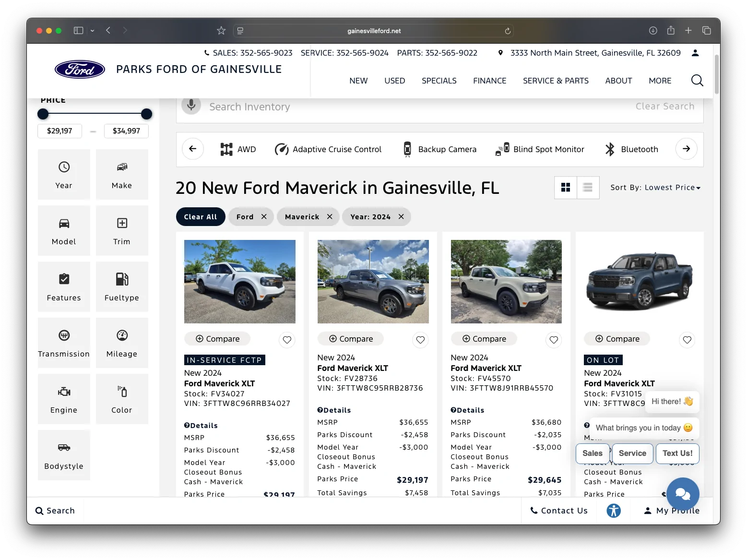Open the Features filter tile
The width and height of the screenshot is (747, 560).
pos(64,286)
